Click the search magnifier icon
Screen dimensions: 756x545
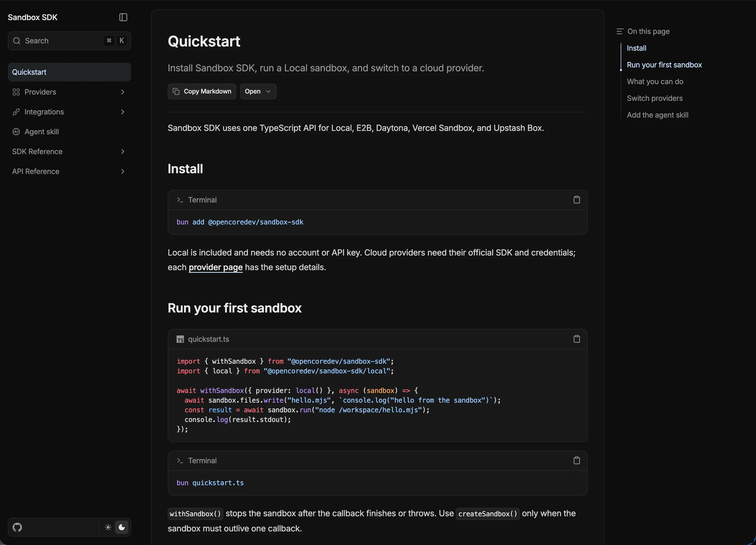point(17,41)
